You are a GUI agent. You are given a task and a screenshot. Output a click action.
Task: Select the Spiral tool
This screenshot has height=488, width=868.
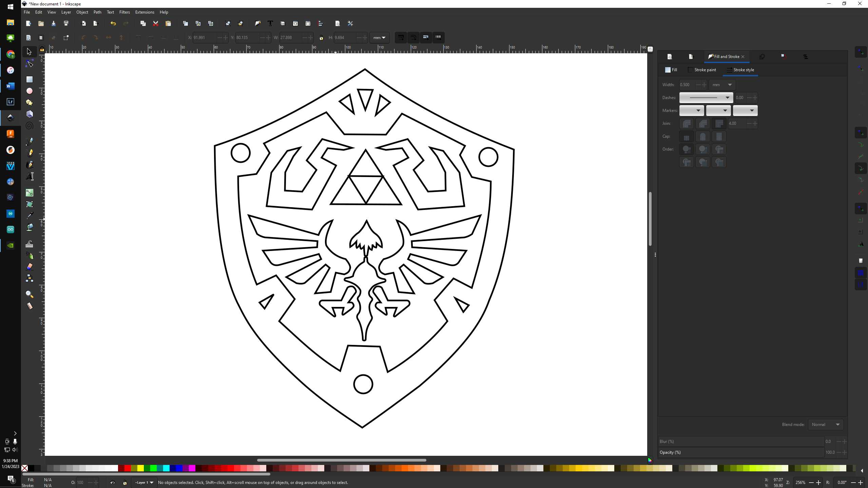point(30,126)
